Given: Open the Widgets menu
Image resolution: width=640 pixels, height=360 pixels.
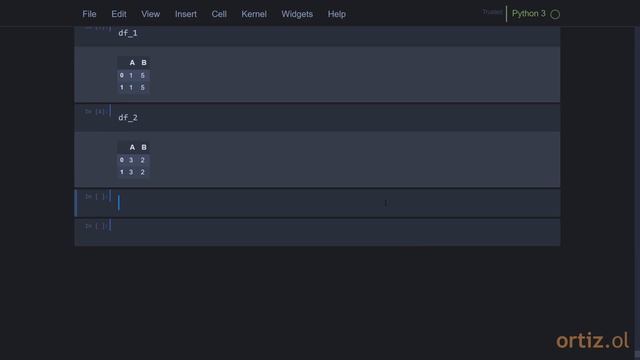Looking at the screenshot, I should pyautogui.click(x=297, y=14).
